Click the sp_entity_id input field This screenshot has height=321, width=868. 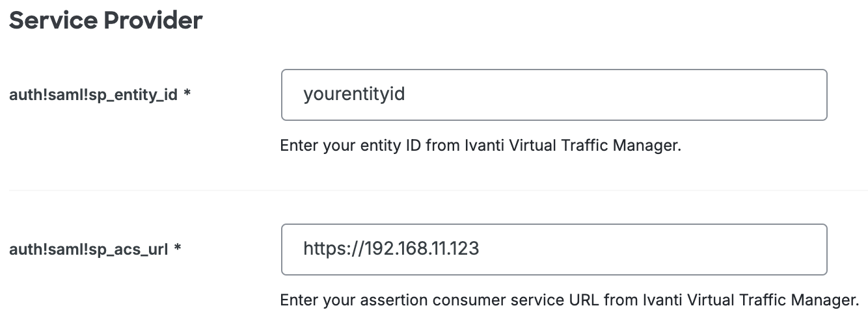tap(553, 95)
